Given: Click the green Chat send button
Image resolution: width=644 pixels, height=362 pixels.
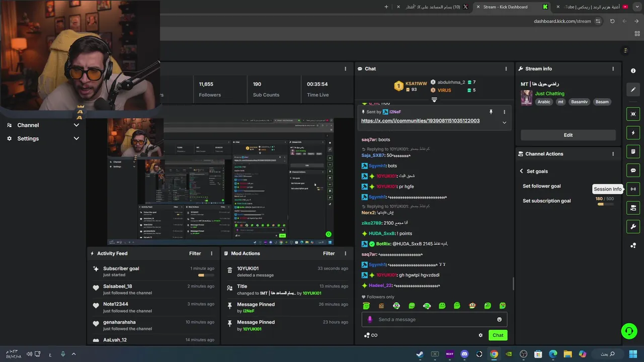Looking at the screenshot, I should click(498, 335).
